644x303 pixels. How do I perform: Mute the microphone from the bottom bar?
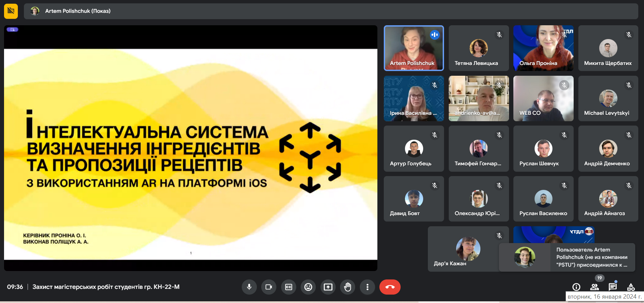(x=249, y=287)
